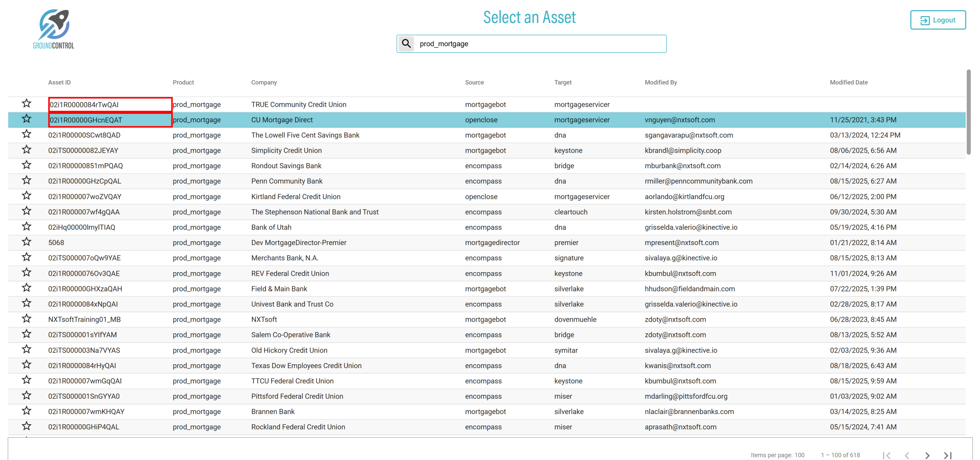
Task: Favorite the CU Mortgage Direct row
Action: [x=26, y=119]
